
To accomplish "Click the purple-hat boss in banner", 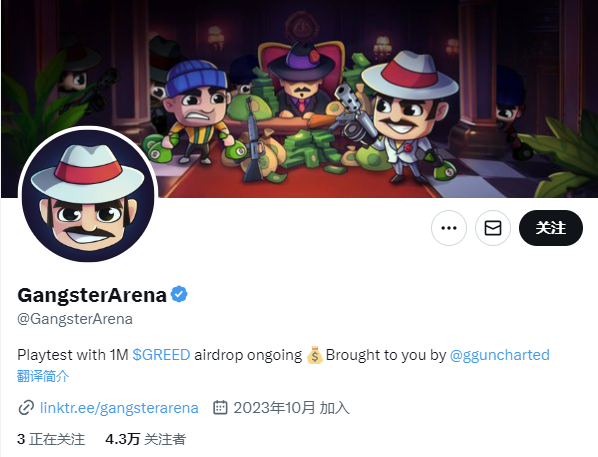I will (300, 82).
